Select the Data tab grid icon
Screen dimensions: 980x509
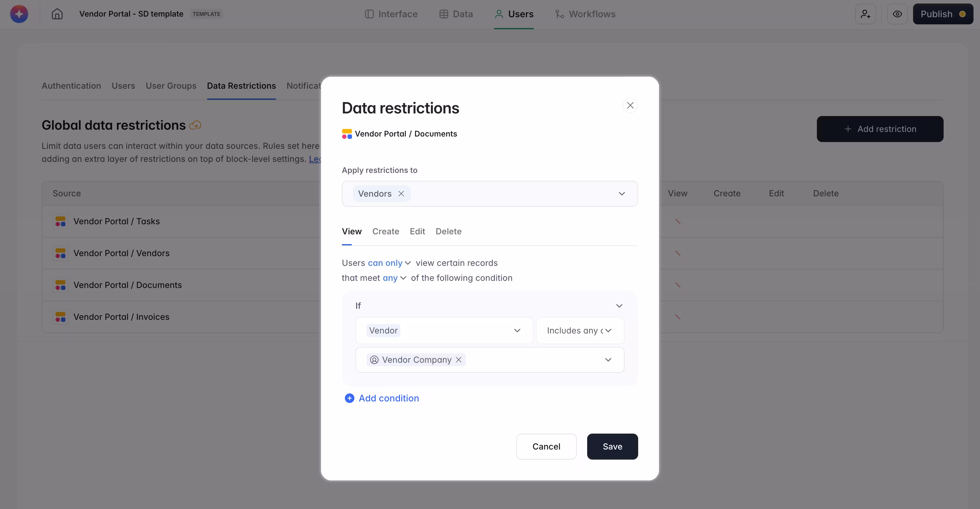point(443,14)
